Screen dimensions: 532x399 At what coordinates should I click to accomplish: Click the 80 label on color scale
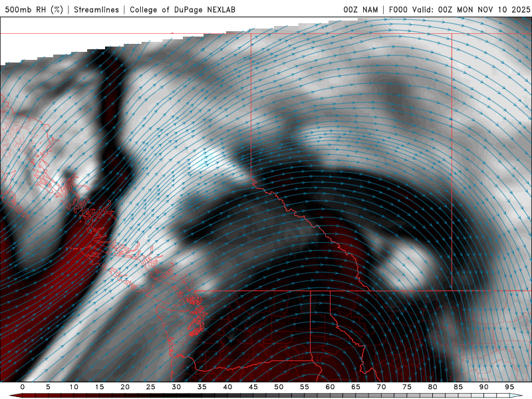433,387
